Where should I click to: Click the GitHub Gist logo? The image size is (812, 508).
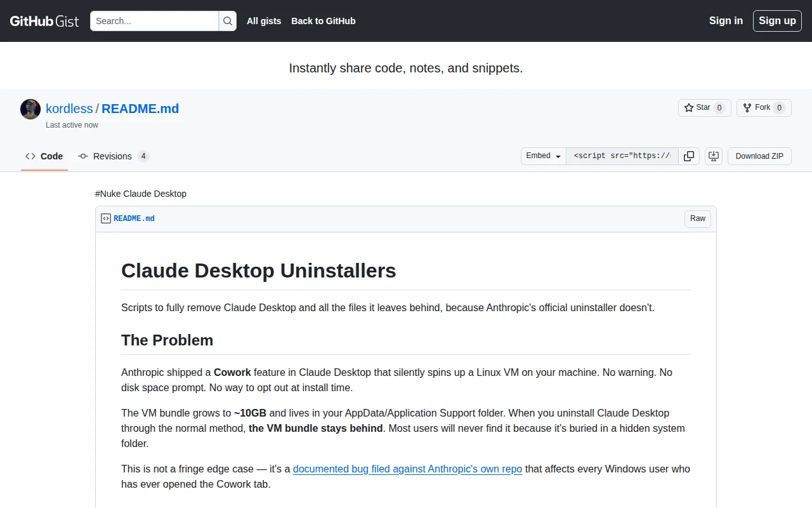coord(44,21)
